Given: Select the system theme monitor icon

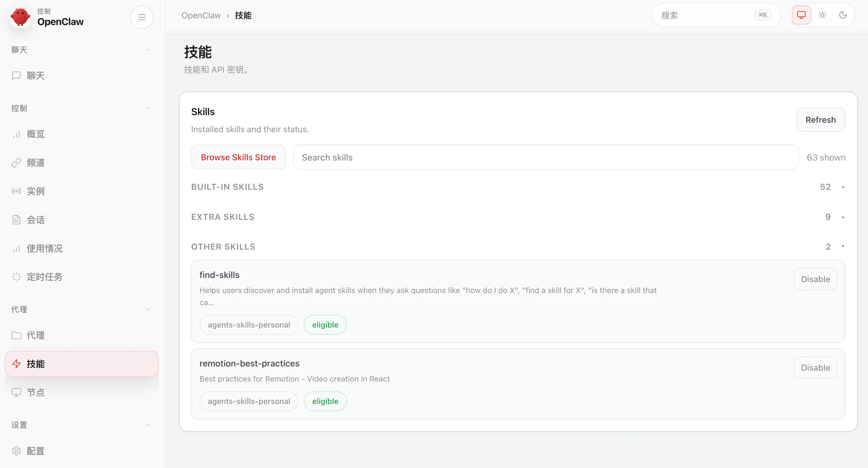Looking at the screenshot, I should [801, 15].
